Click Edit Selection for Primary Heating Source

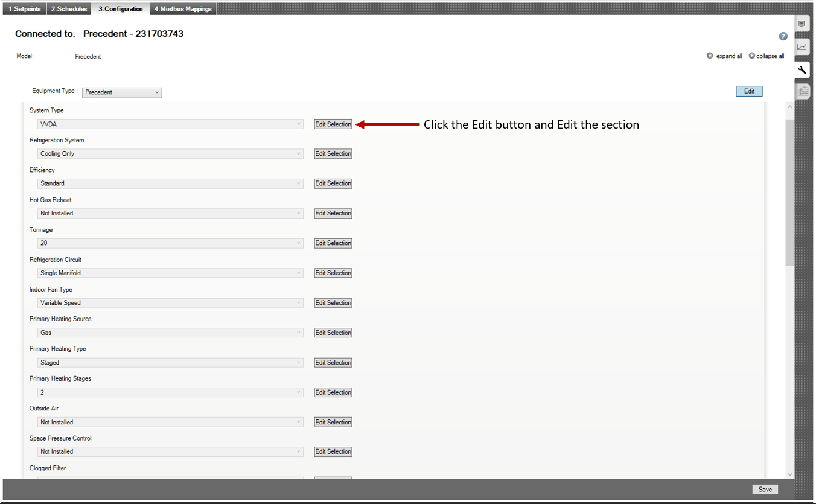click(x=333, y=333)
